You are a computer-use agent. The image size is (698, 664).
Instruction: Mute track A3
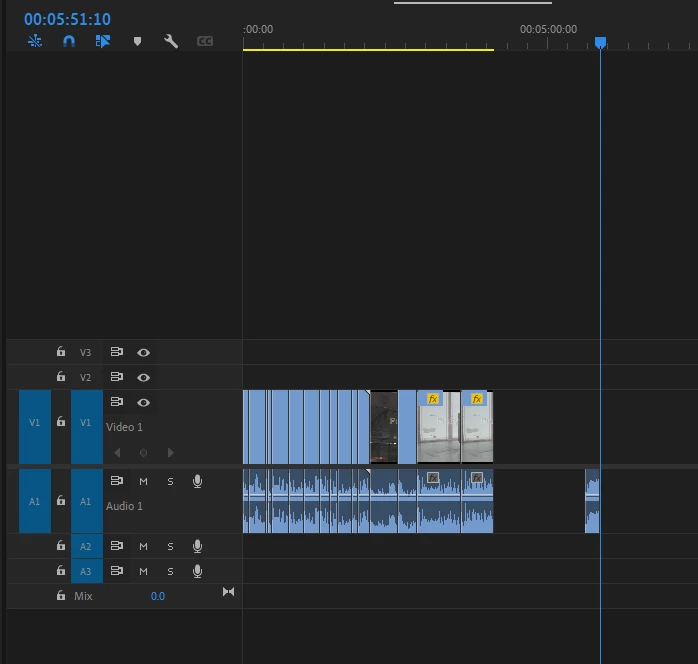143,571
